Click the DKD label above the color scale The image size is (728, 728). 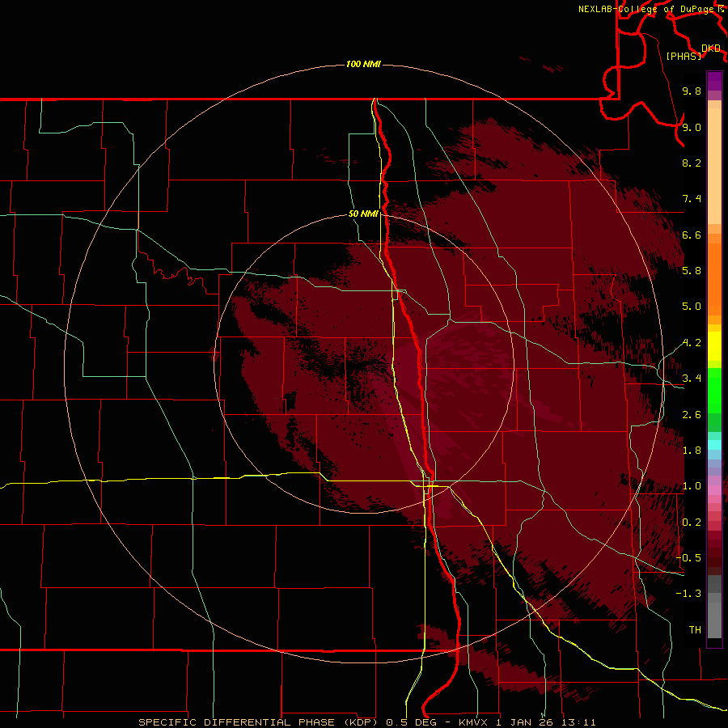click(x=711, y=49)
